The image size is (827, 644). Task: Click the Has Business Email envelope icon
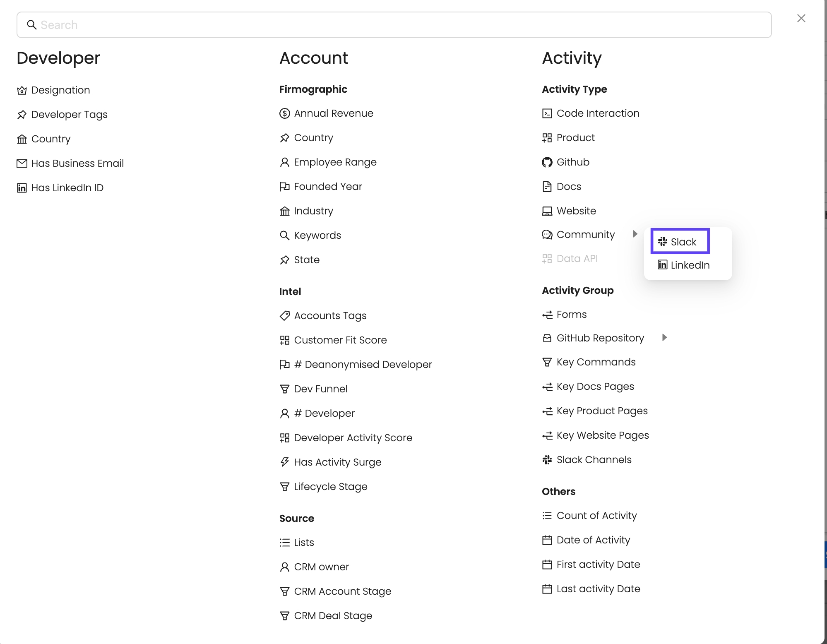coord(22,163)
